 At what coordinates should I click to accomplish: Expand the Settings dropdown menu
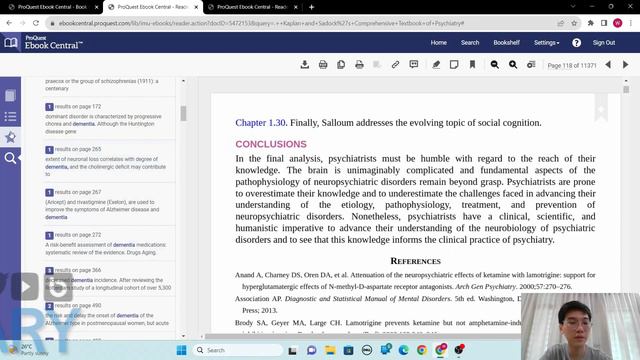click(547, 42)
